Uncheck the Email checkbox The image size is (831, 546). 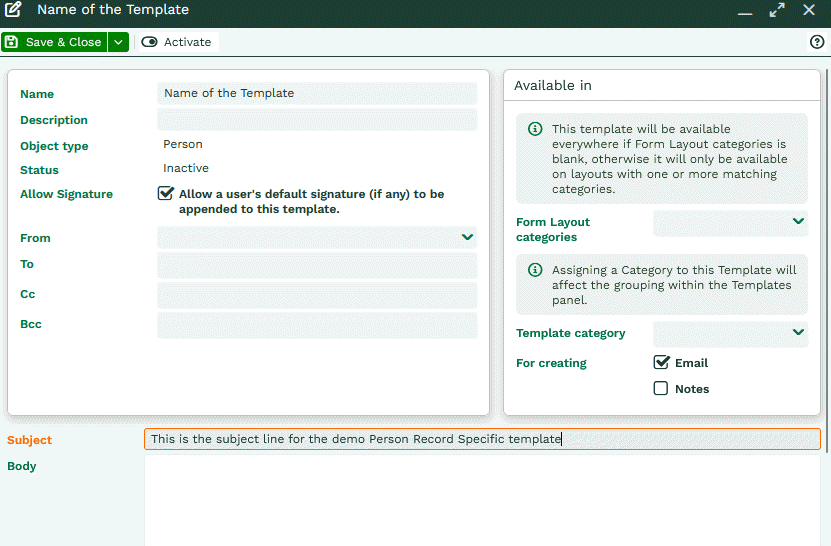(x=661, y=363)
